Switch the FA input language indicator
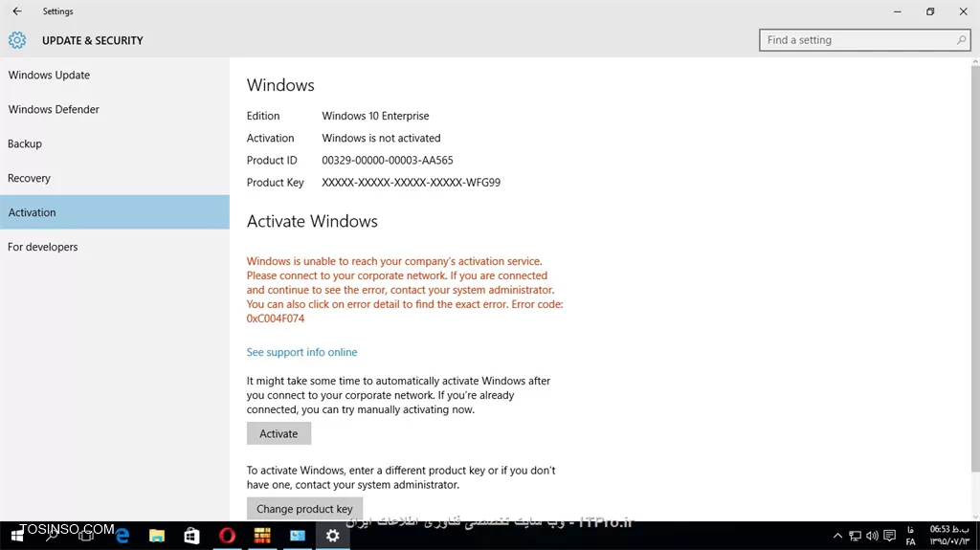The width and height of the screenshot is (980, 550). click(x=911, y=536)
